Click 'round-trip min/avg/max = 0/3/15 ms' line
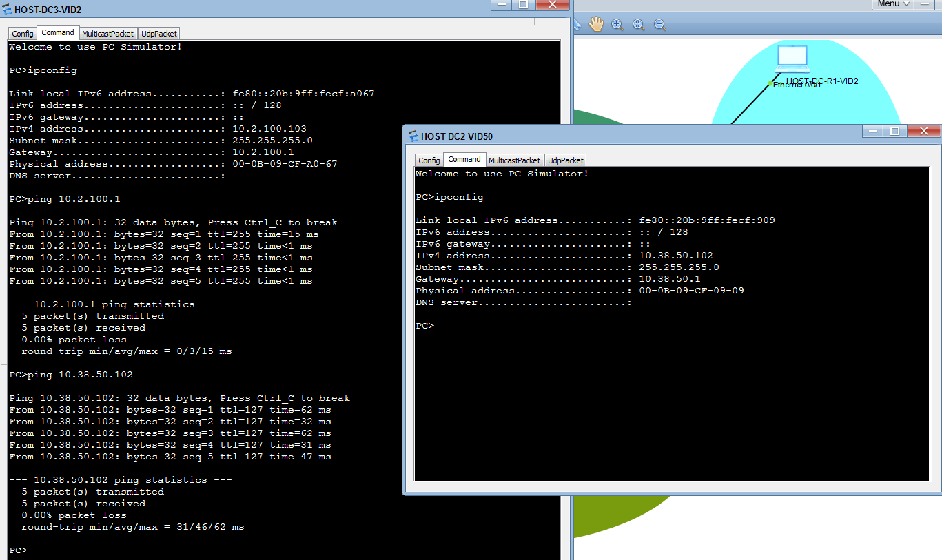 (x=127, y=351)
